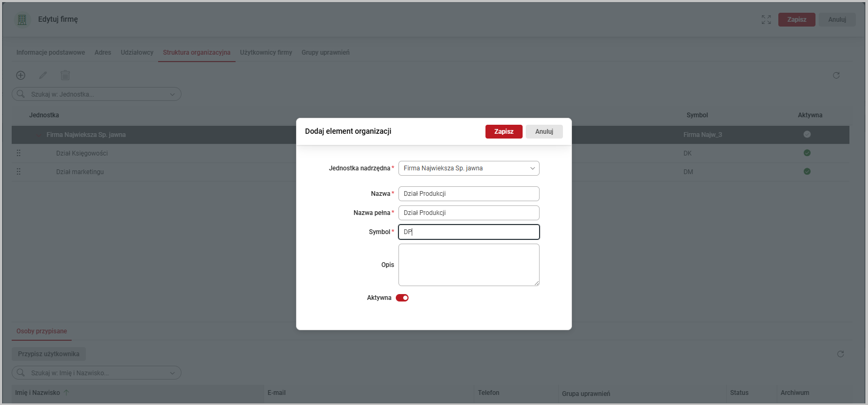Click the fullscreen expand icon in header
The image size is (868, 405).
(x=766, y=20)
